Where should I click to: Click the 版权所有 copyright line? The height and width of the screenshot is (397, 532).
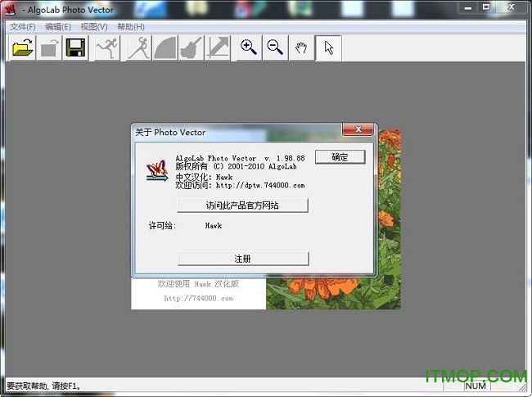tap(237, 167)
